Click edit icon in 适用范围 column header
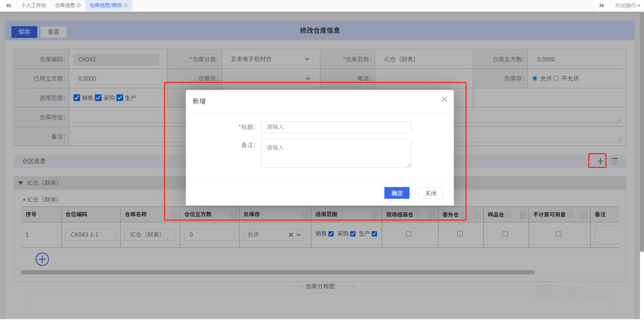 376,215
